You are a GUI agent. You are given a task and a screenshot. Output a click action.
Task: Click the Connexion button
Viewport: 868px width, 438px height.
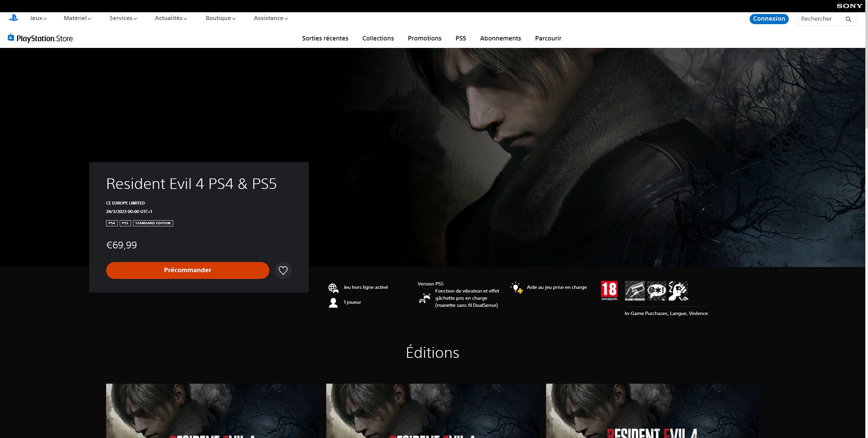click(769, 19)
